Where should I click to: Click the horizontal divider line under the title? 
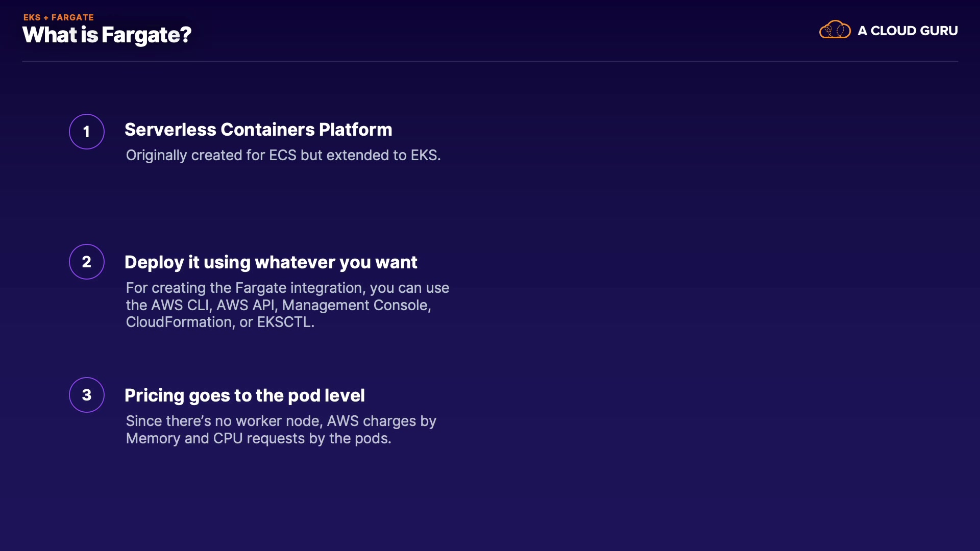490,62
